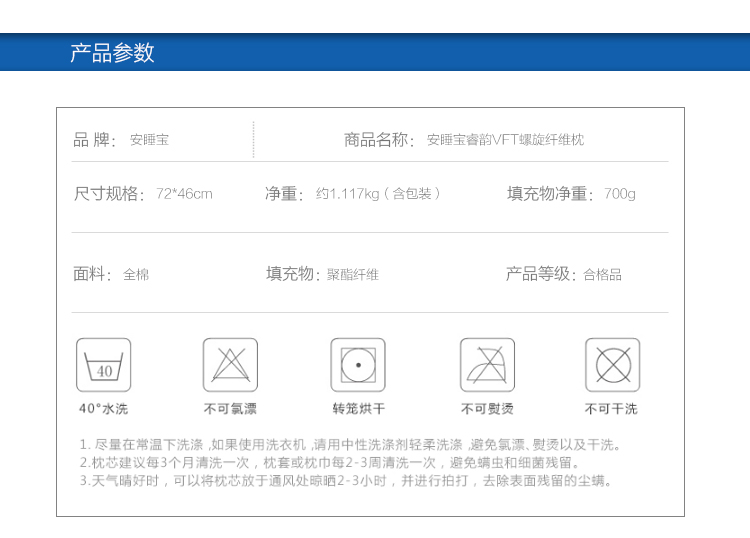Click the 40° water wash icon
The height and width of the screenshot is (538, 750).
point(103,365)
